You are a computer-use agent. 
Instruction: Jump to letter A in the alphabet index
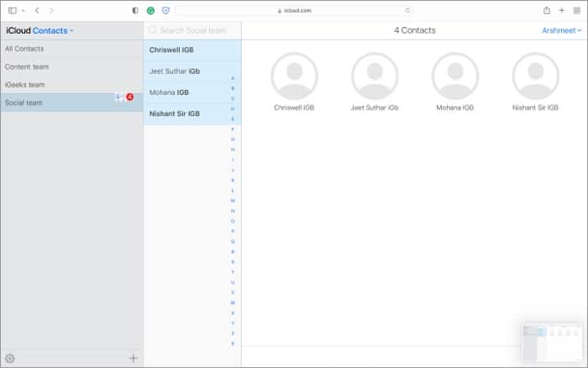(x=233, y=78)
